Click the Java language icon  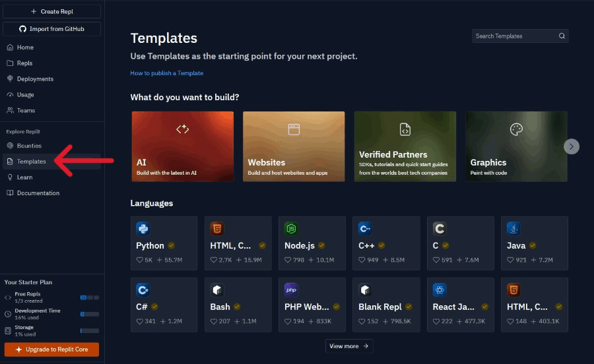[513, 229]
